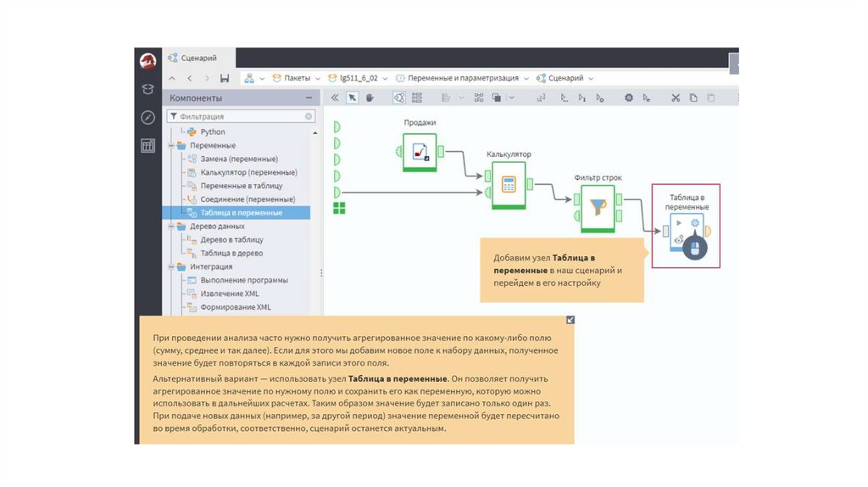Minimize the large yellow hint box
Screen dimensions: 868x487
tap(570, 320)
